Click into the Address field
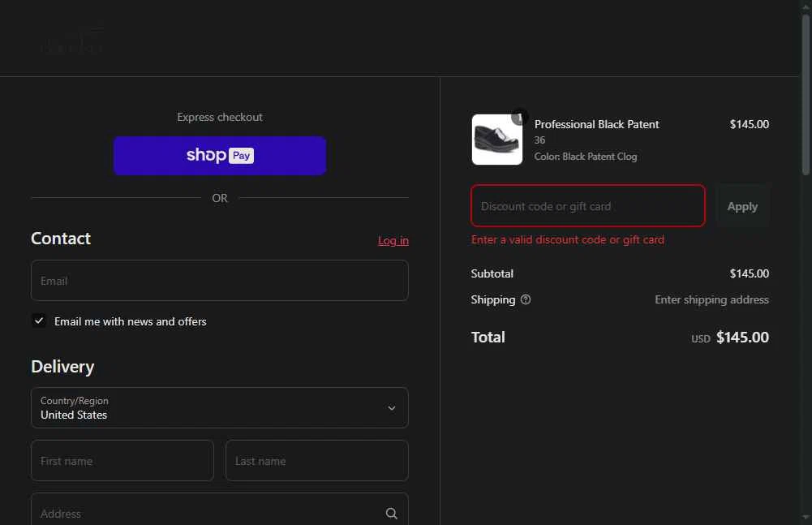Screen dimensions: 812x525 coord(207,514)
